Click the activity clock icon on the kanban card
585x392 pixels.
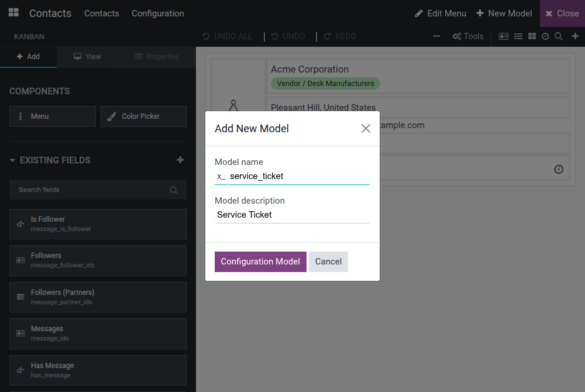point(559,169)
